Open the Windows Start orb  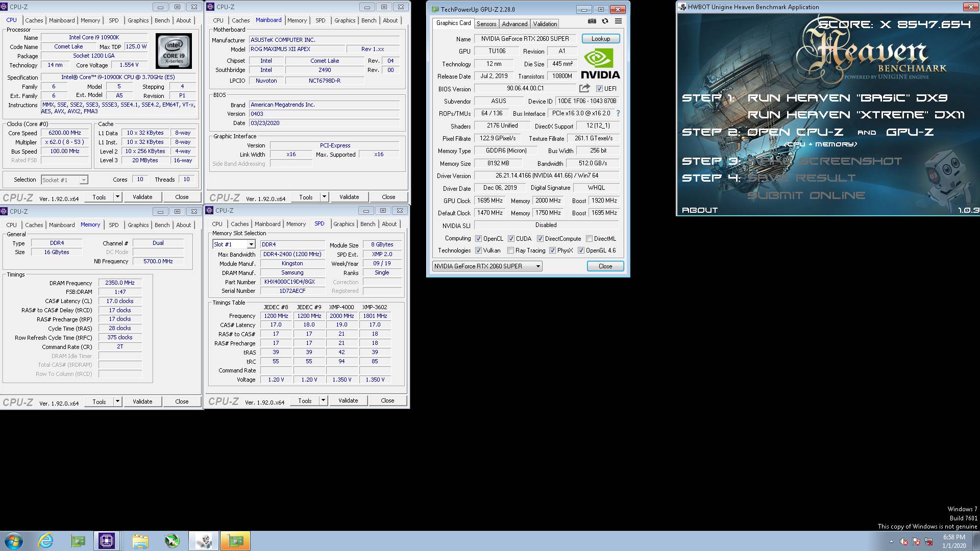click(x=13, y=541)
